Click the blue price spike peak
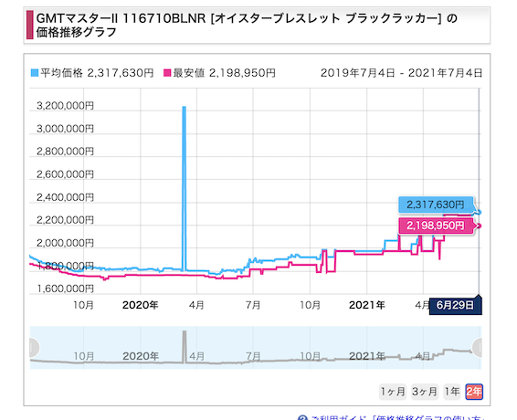 [x=184, y=108]
